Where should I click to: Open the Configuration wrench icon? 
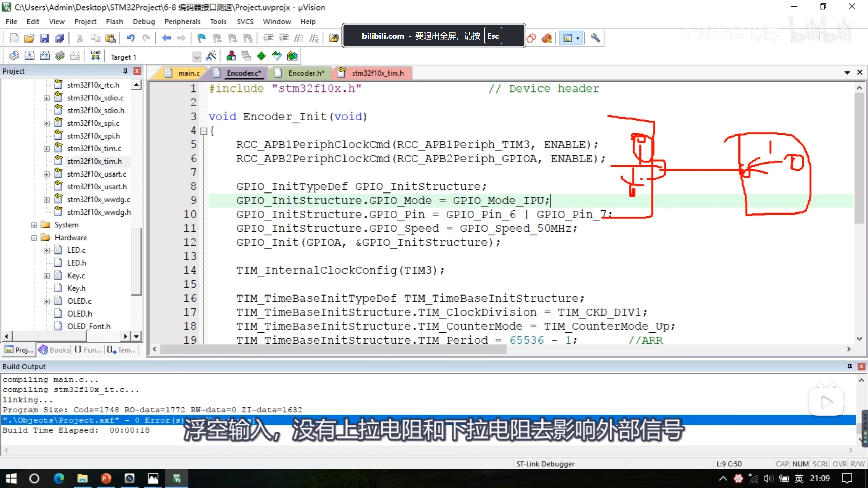[595, 38]
